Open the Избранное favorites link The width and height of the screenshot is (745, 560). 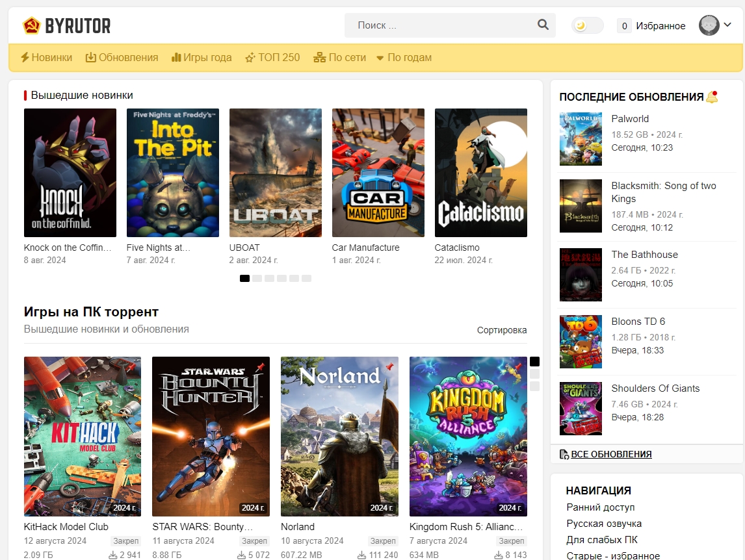tap(660, 25)
